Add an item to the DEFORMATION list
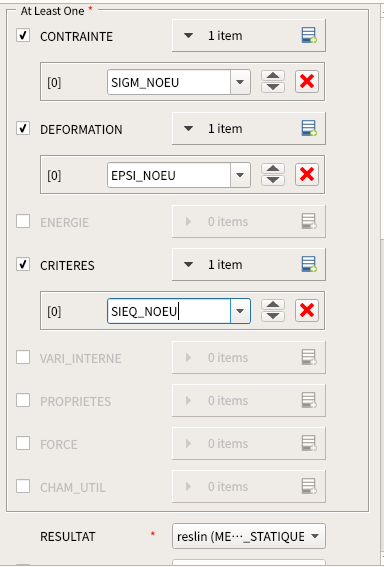 pos(309,128)
